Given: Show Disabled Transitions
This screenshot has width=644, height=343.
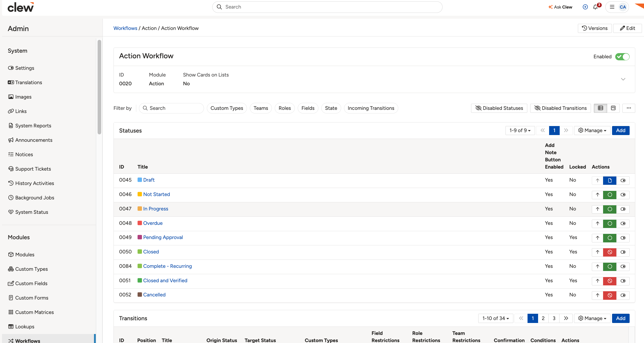Looking at the screenshot, I should click(560, 108).
